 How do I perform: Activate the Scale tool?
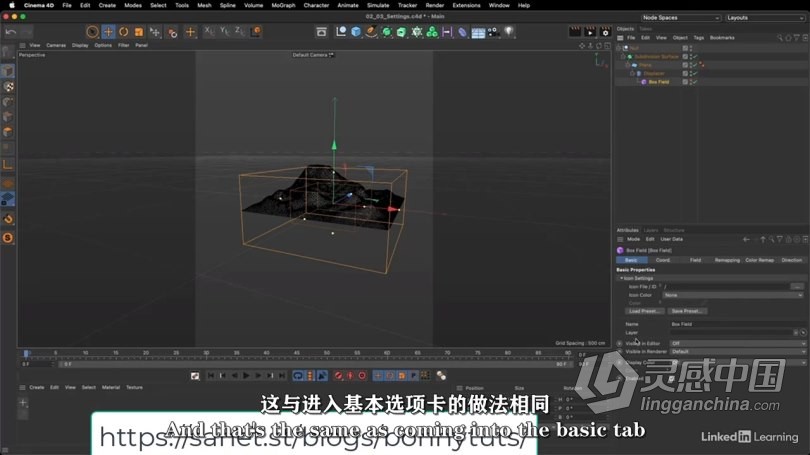pos(138,32)
